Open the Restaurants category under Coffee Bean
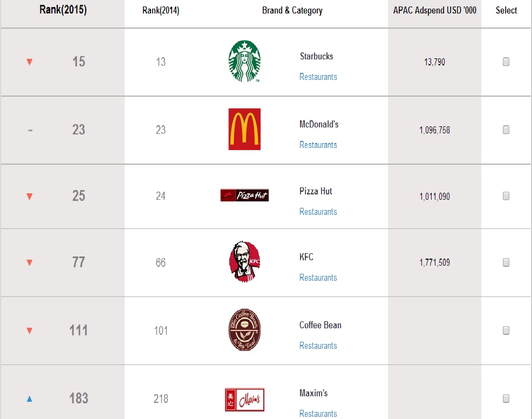Viewport: 532px width, 419px height. [318, 346]
